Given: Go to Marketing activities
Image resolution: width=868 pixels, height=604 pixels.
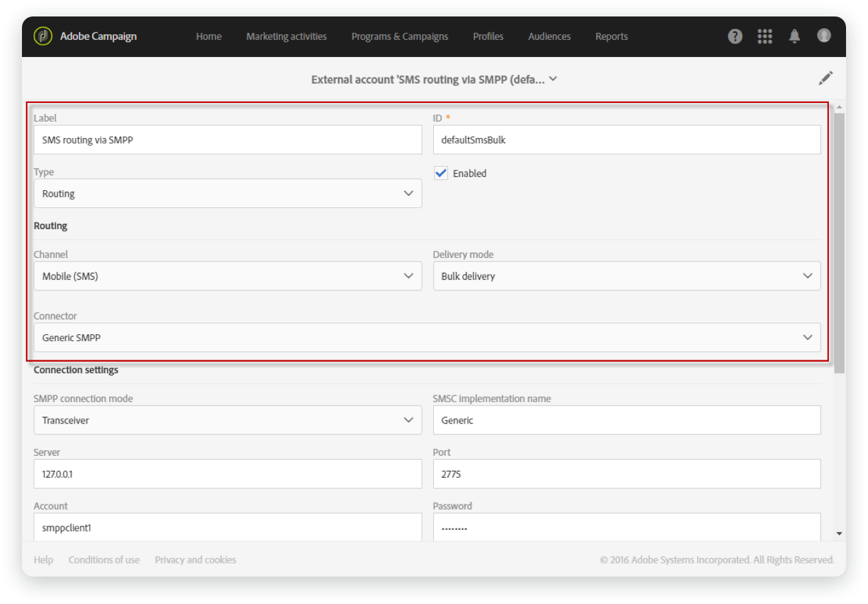Looking at the screenshot, I should (286, 36).
